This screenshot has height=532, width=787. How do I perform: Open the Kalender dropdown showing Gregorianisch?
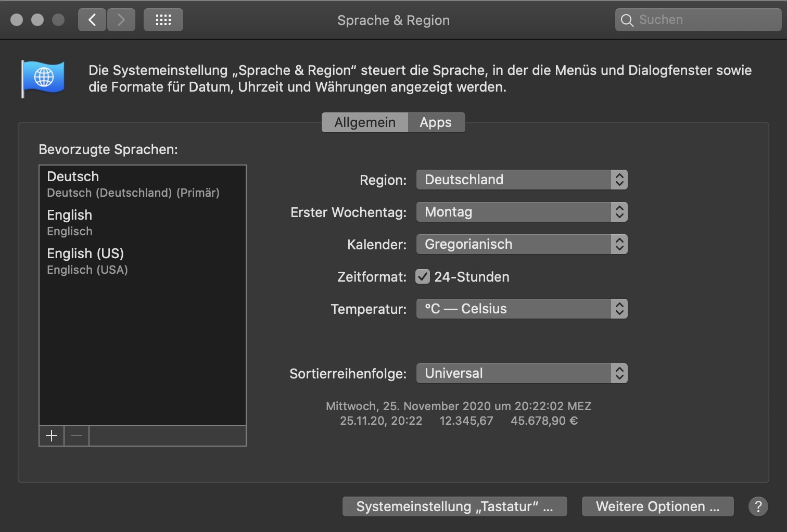pos(522,244)
